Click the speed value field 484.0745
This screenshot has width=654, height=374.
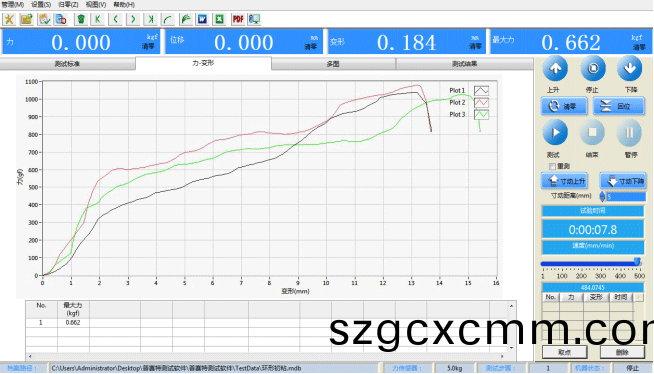pyautogui.click(x=592, y=287)
